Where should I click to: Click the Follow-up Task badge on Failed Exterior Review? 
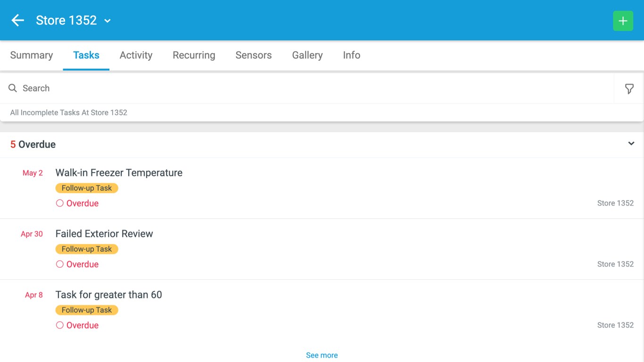[87, 249]
